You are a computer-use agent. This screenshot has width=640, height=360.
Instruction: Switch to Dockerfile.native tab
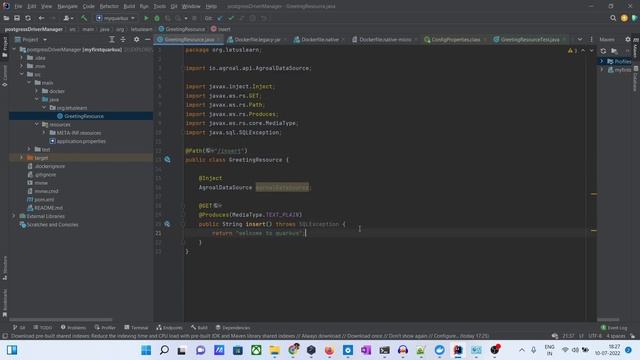click(320, 40)
